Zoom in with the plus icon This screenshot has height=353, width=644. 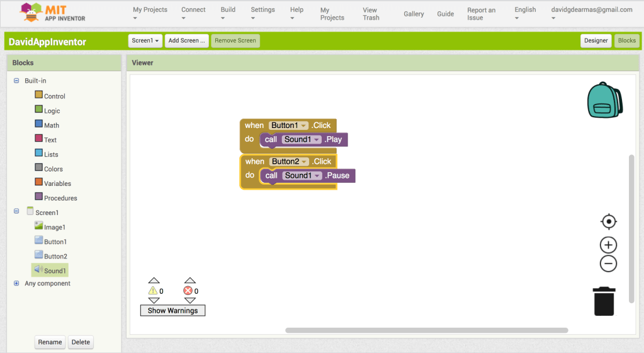point(608,245)
